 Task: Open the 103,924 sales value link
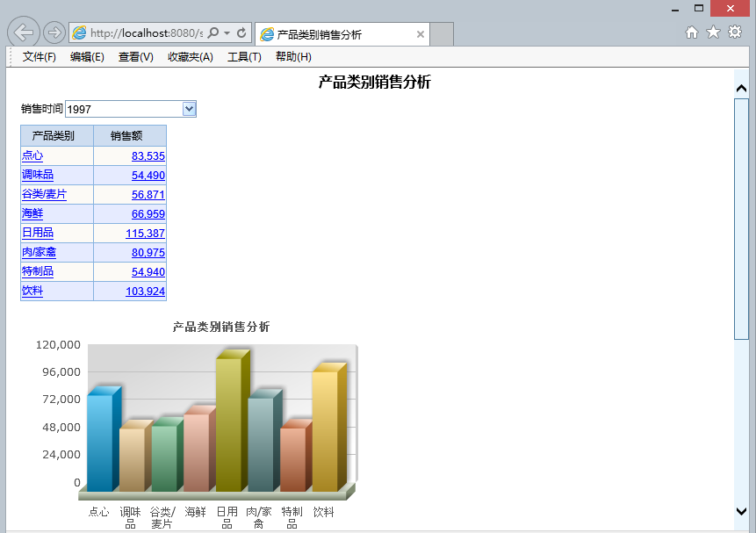point(145,292)
